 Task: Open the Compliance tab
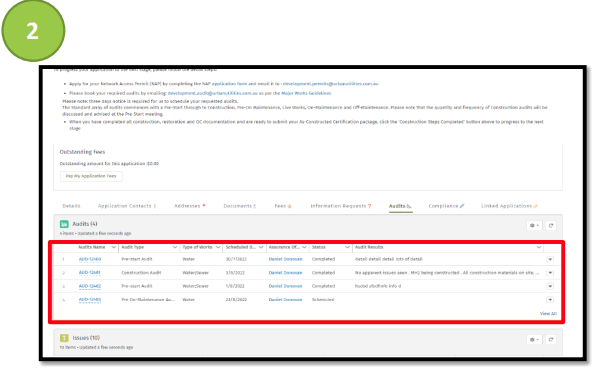(446, 206)
